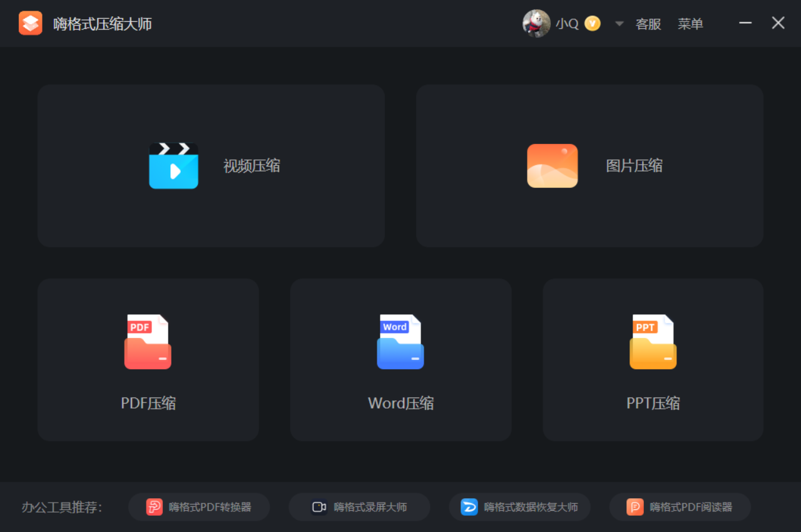This screenshot has height=532, width=801.
Task: Minimize the window
Action: [x=745, y=23]
